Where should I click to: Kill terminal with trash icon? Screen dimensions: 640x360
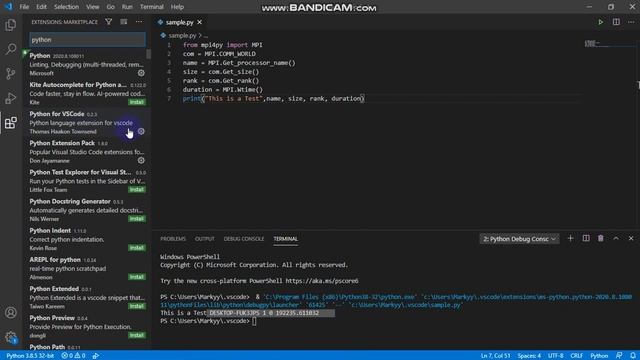[600, 238]
